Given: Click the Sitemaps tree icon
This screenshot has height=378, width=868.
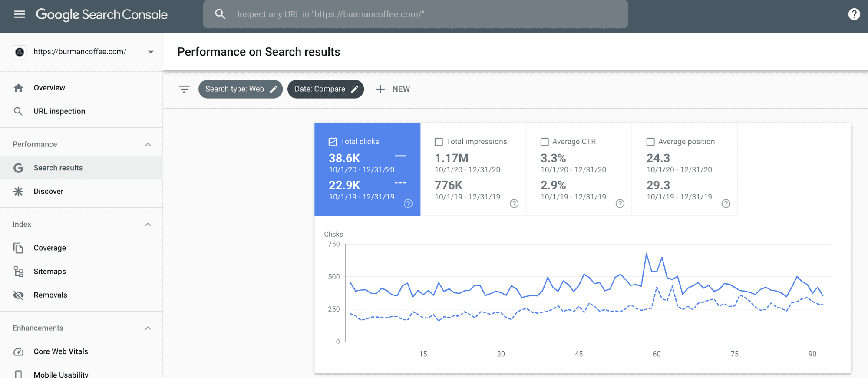Looking at the screenshot, I should pos(18,272).
